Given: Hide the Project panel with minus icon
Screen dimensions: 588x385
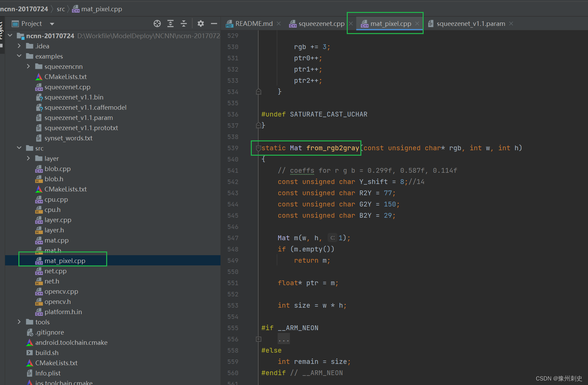Looking at the screenshot, I should [214, 24].
